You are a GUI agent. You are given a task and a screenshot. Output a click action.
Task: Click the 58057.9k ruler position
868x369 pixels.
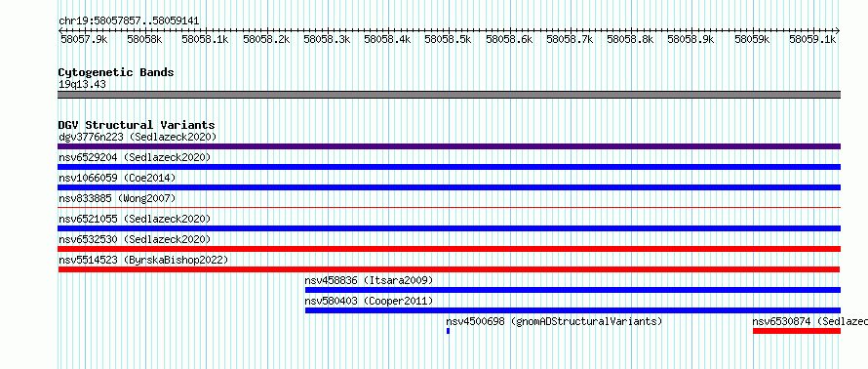point(84,39)
